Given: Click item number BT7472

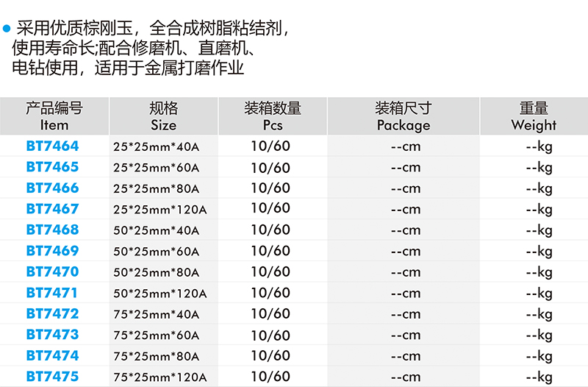Looking at the screenshot, I should tap(52, 313).
